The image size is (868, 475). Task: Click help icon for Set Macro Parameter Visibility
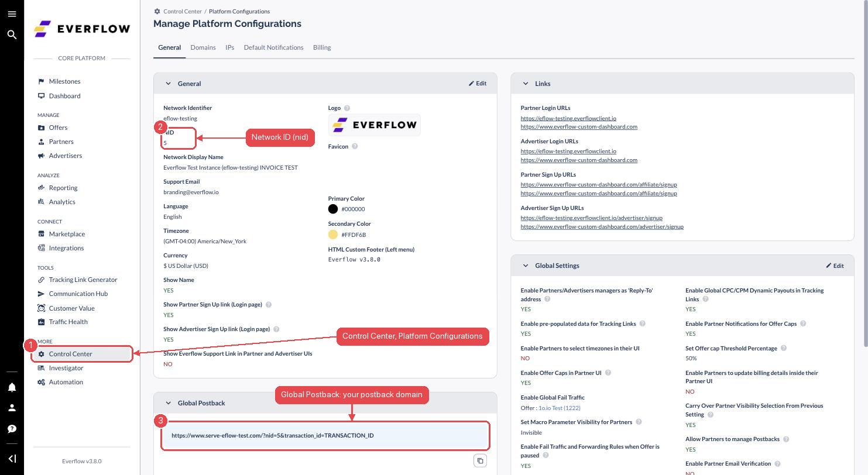click(639, 422)
